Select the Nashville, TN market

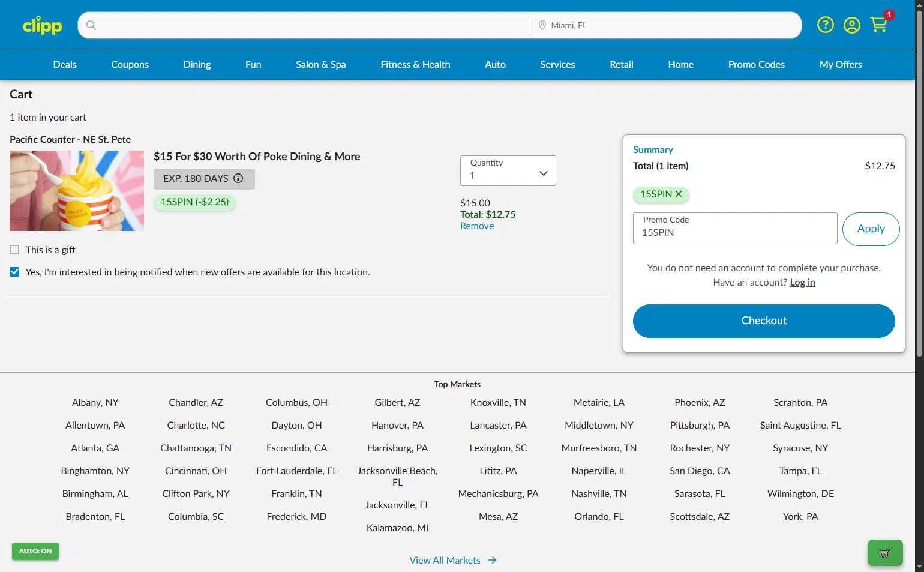coord(599,493)
